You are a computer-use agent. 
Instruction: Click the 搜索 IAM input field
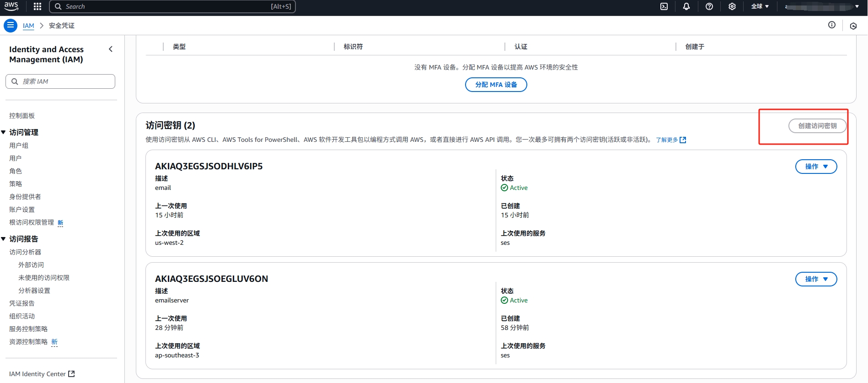(x=60, y=81)
